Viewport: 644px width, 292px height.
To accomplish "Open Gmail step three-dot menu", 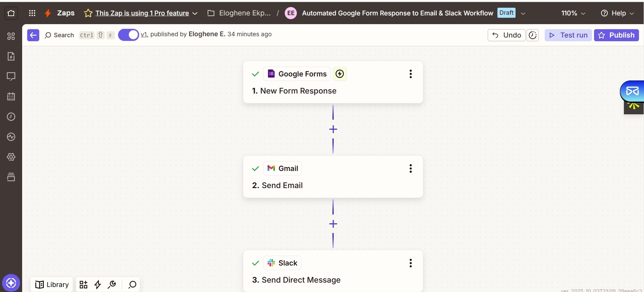I will 411,169.
